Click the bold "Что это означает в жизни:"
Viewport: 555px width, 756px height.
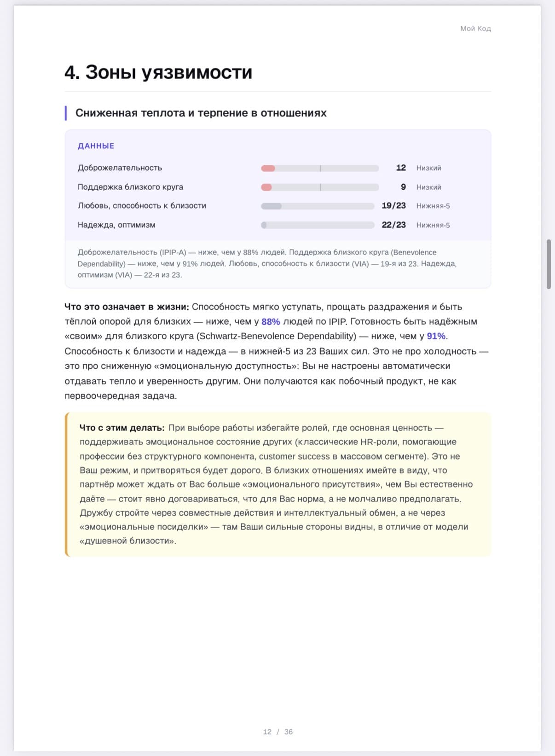coord(127,307)
